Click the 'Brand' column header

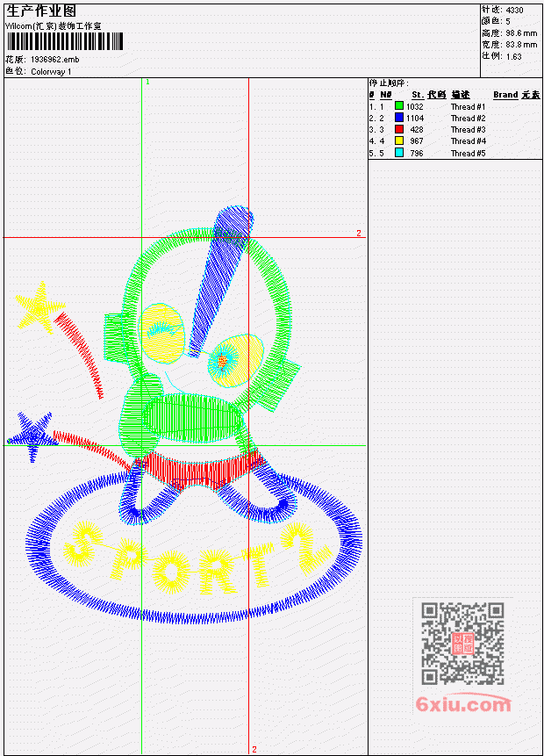tap(505, 95)
